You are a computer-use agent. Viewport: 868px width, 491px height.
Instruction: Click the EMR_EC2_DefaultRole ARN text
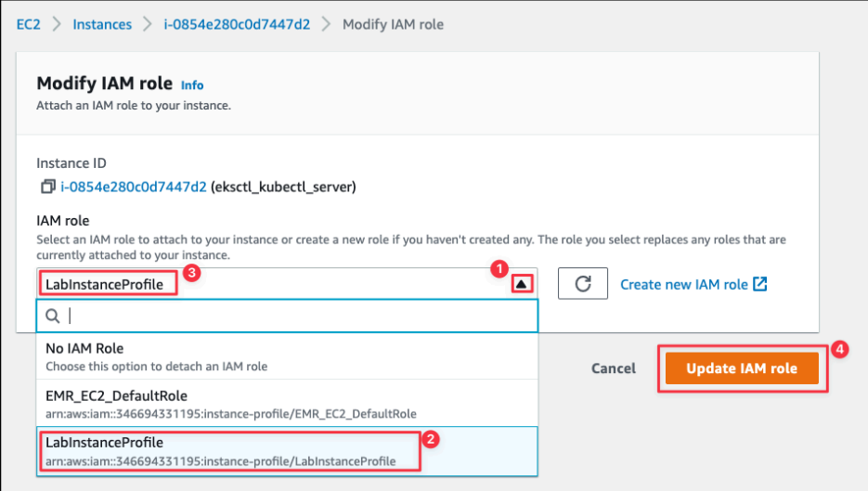(231, 414)
